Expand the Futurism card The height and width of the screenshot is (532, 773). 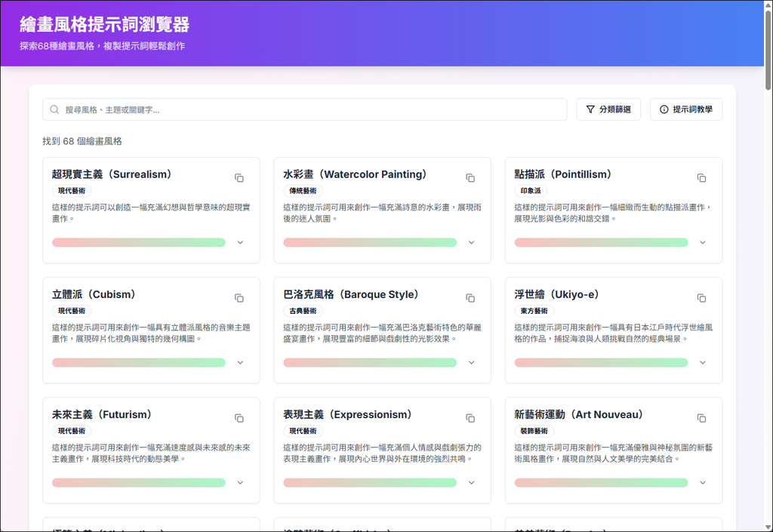240,483
